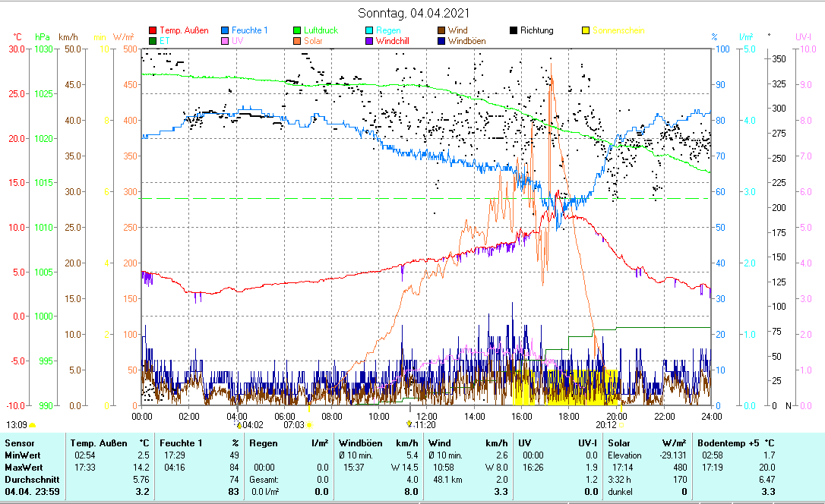Click the black Richtung legend square

pos(514,30)
